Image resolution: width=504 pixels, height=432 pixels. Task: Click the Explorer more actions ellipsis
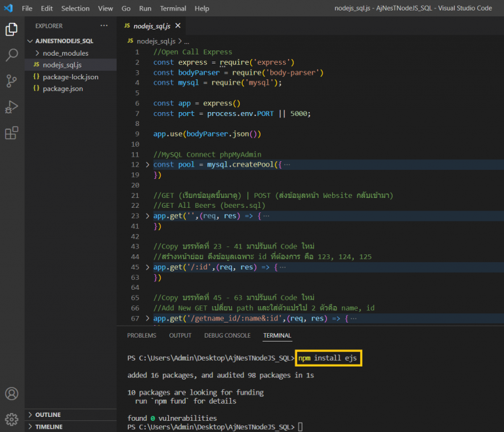pos(104,26)
